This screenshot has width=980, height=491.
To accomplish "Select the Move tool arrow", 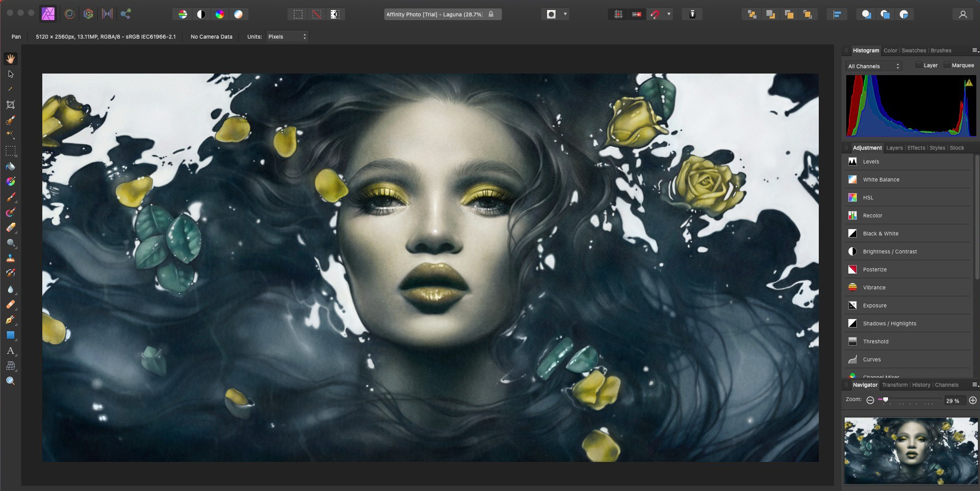I will (x=11, y=74).
